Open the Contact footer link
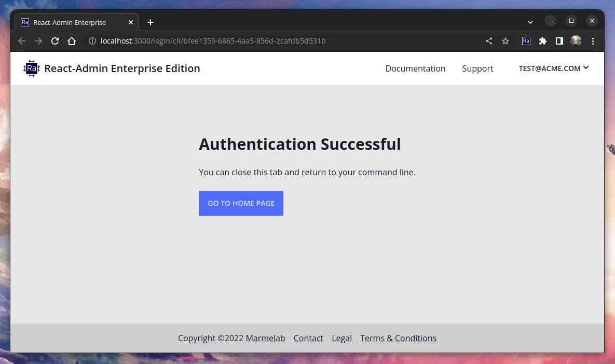 click(308, 338)
